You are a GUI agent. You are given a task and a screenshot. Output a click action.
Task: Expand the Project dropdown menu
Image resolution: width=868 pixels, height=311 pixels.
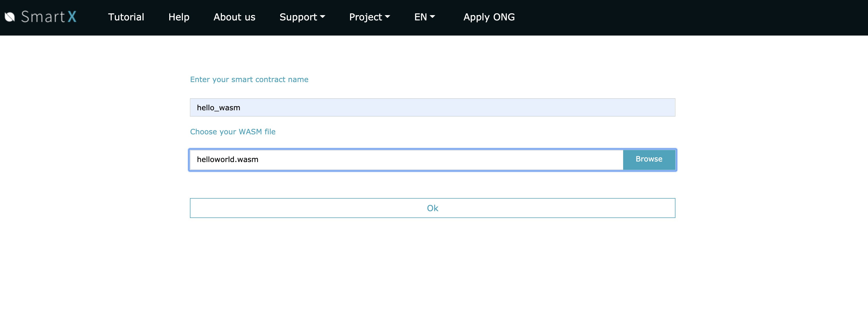pyautogui.click(x=366, y=17)
